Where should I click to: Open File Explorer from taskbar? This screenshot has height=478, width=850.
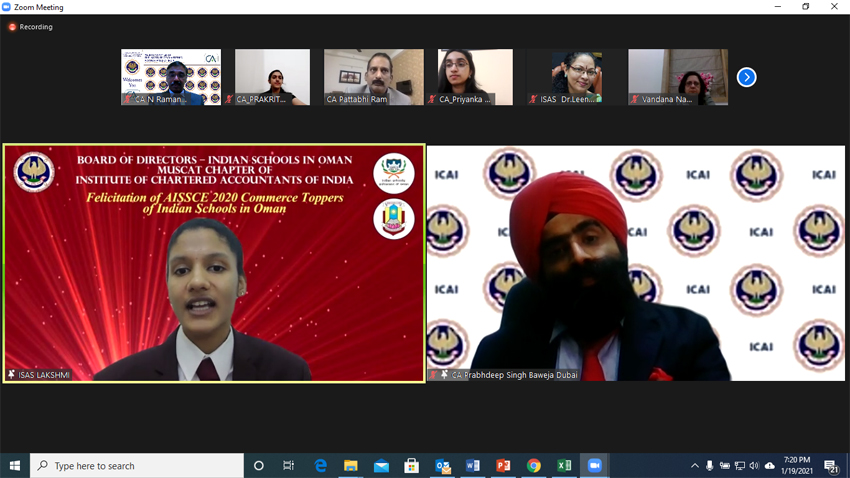(351, 466)
